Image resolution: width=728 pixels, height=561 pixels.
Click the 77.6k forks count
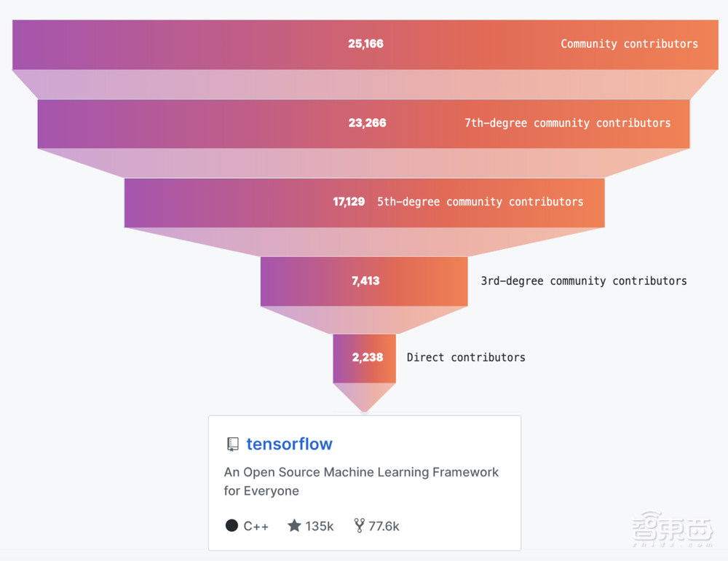click(384, 526)
